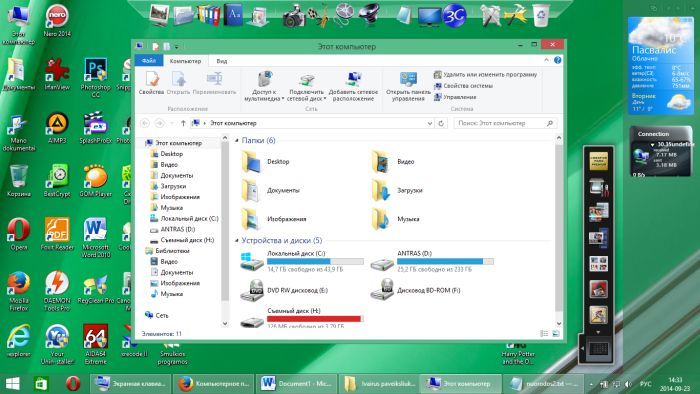
Task: Switch to large icons view in status bar
Action: tap(556, 333)
